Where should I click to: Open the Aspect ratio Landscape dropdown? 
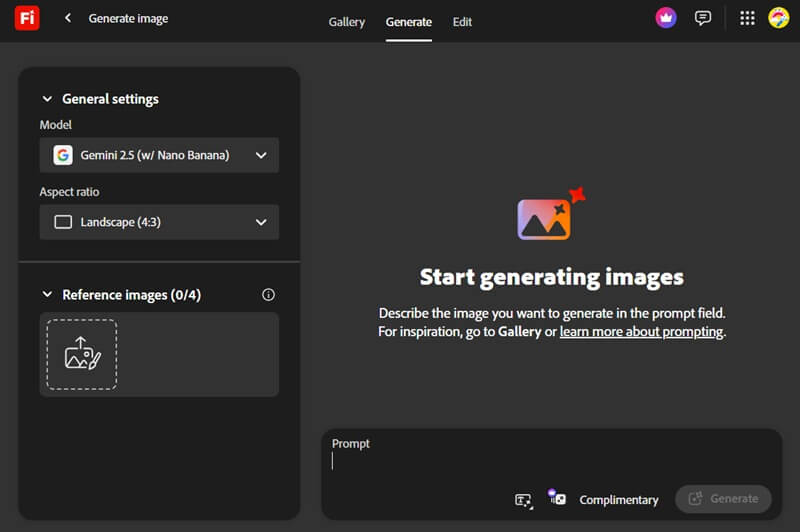pyautogui.click(x=159, y=222)
